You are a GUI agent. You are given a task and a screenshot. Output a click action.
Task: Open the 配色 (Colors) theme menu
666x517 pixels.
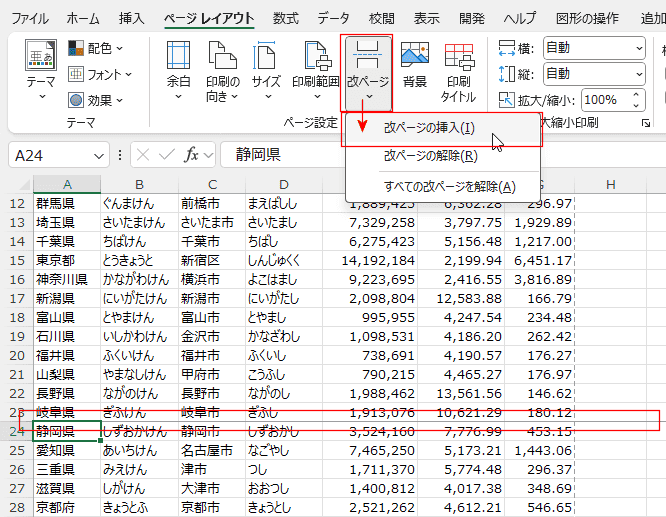coord(97,48)
